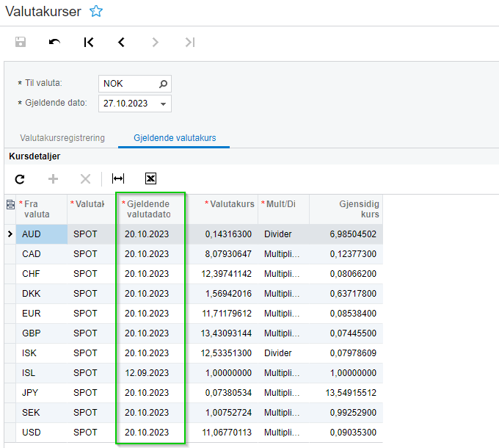The image size is (499, 448).
Task: Click the Save disk icon
Action: (21, 42)
